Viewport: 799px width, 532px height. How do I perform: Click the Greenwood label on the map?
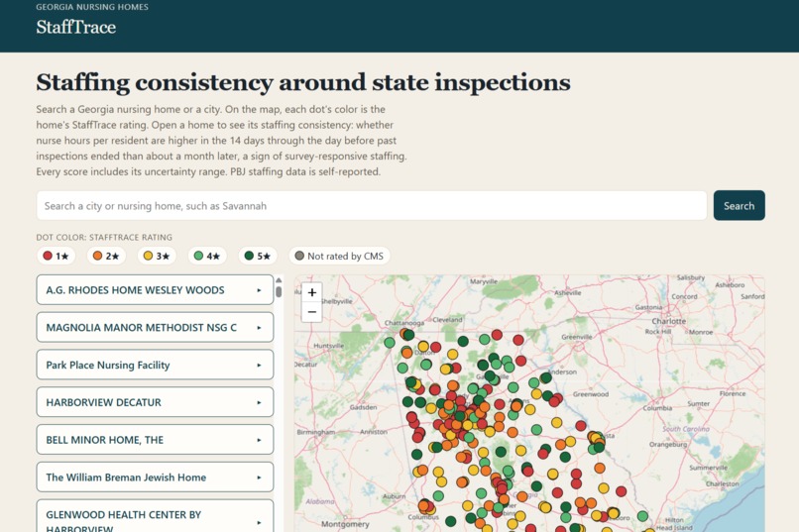pyautogui.click(x=591, y=394)
